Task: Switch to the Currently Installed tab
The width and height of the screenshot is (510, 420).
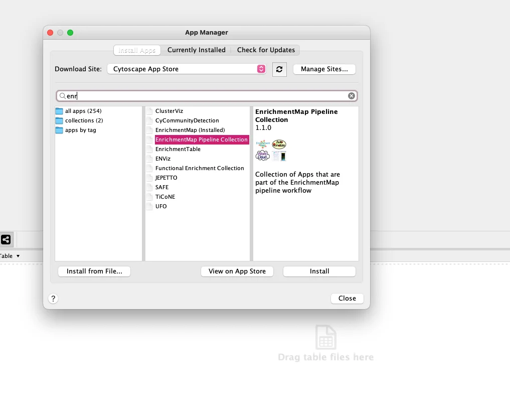Action: [196, 50]
